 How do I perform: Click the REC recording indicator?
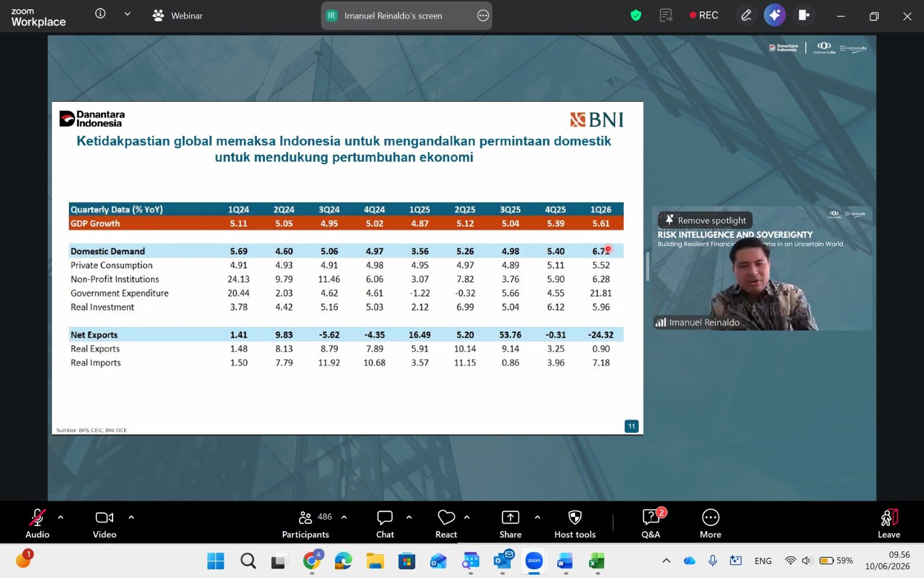[704, 16]
